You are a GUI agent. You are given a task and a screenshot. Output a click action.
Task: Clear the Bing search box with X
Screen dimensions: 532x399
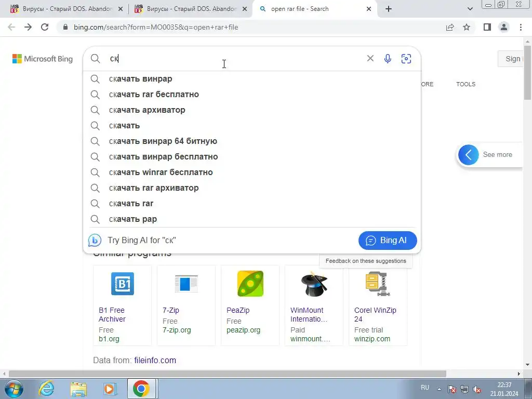[370, 58]
